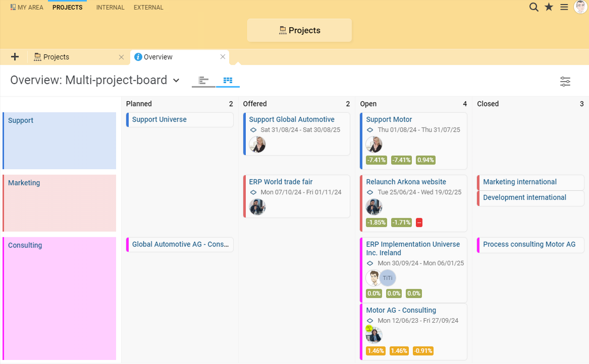Open the Multi-project-board selector dropdown
589x364 pixels.
tap(176, 80)
